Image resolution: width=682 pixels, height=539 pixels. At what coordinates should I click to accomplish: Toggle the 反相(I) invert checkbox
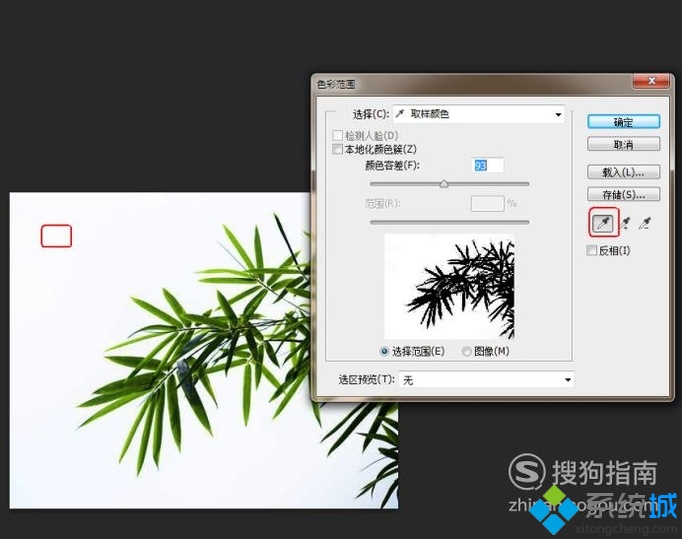click(592, 250)
